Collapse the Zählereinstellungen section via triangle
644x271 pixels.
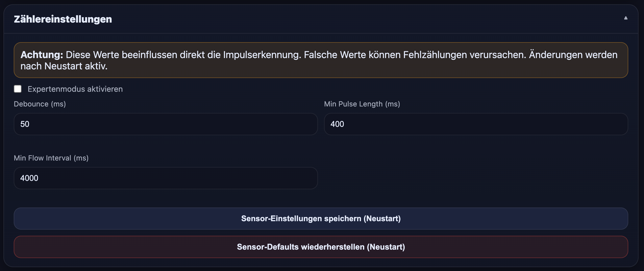626,18
